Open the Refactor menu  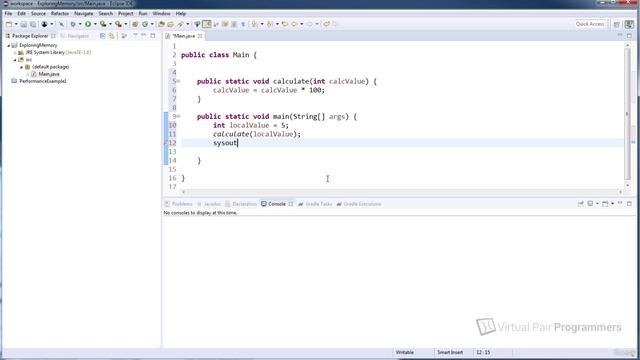point(60,13)
